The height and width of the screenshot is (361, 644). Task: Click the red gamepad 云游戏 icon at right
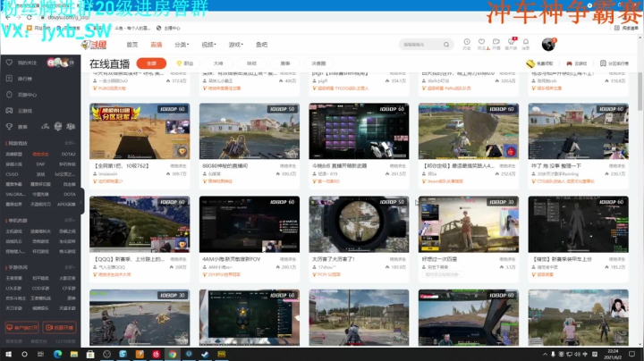tap(569, 63)
